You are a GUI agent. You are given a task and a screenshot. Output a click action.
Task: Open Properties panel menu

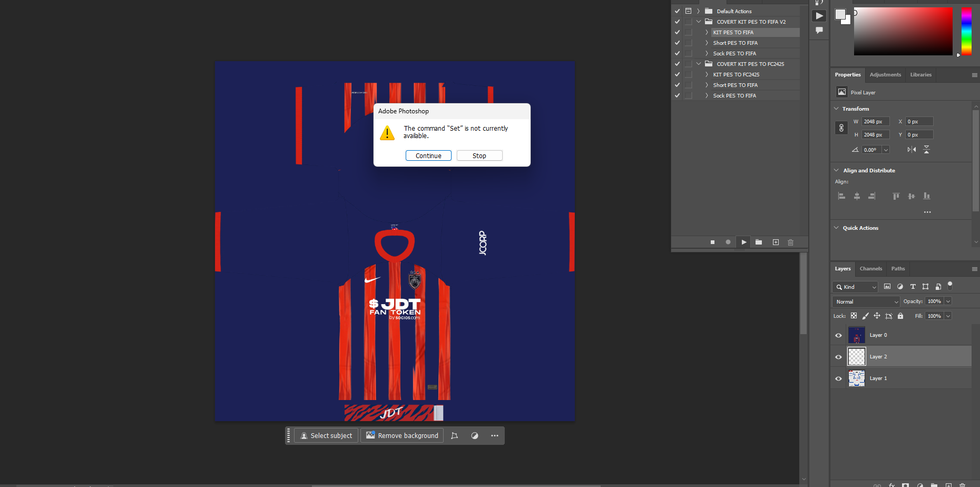point(974,75)
